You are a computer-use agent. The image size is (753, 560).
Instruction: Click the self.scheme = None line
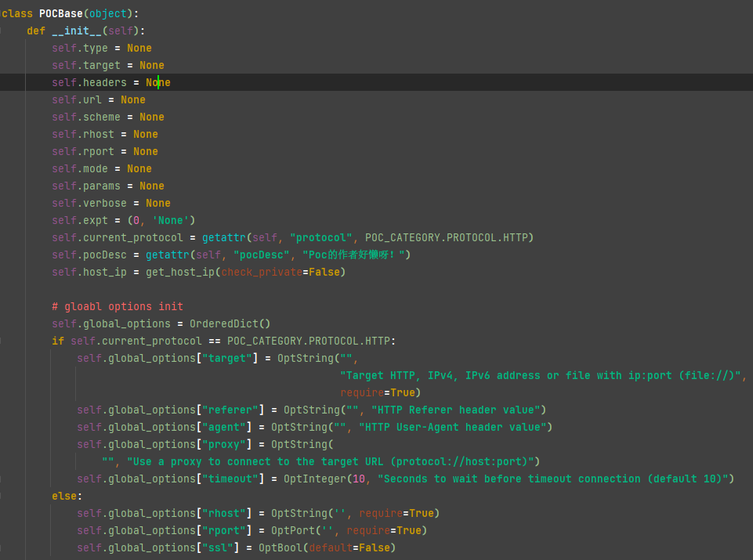point(108,117)
